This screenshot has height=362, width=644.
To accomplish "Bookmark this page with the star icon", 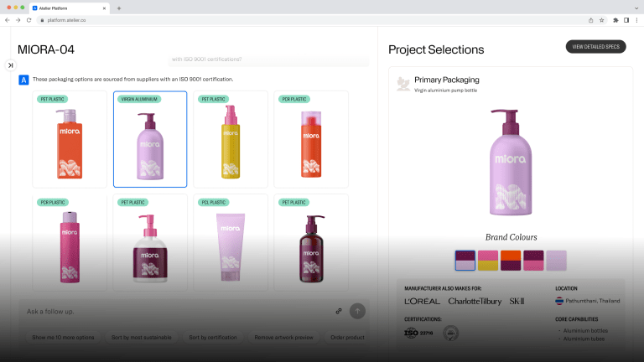I will click(x=602, y=19).
